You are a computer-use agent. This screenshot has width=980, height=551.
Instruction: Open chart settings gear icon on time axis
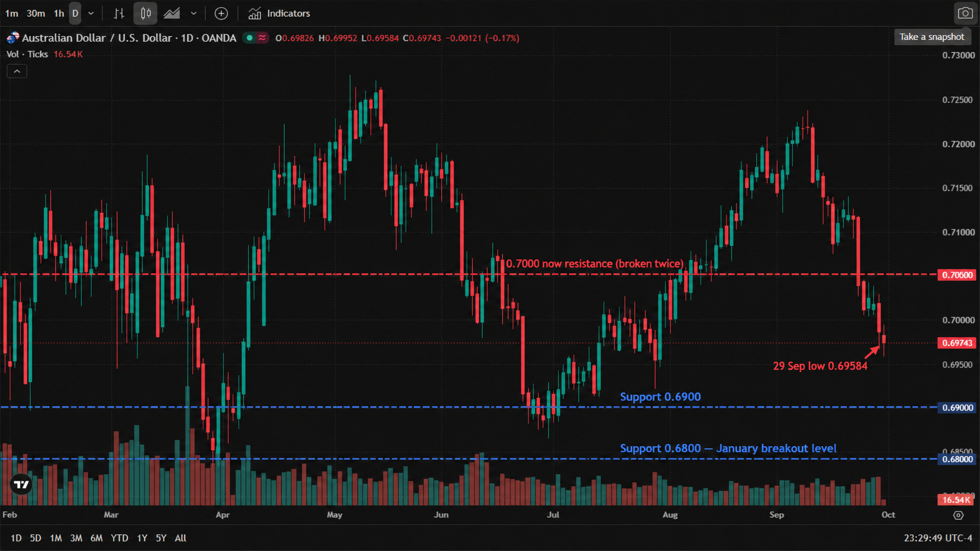pos(958,515)
